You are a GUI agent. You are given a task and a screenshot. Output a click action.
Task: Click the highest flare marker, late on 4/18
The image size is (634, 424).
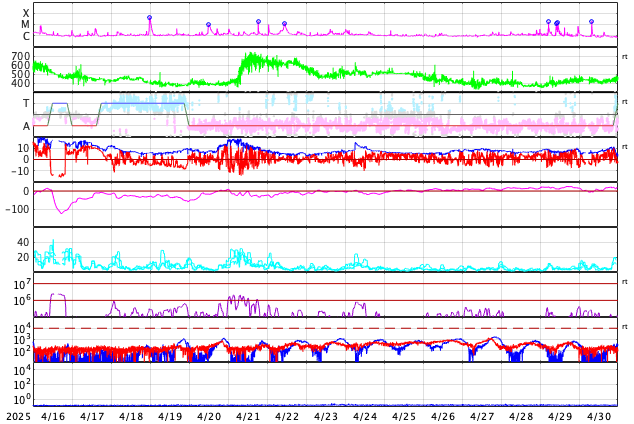150,18
